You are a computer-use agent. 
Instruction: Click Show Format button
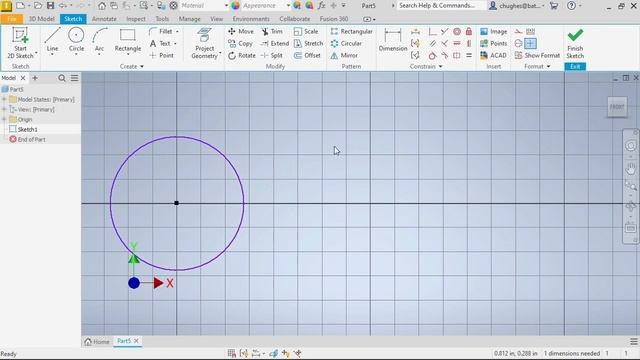point(537,55)
